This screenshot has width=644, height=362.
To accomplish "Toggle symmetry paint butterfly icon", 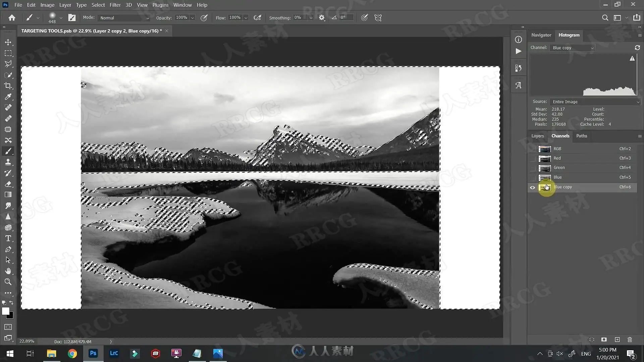I will click(x=378, y=18).
